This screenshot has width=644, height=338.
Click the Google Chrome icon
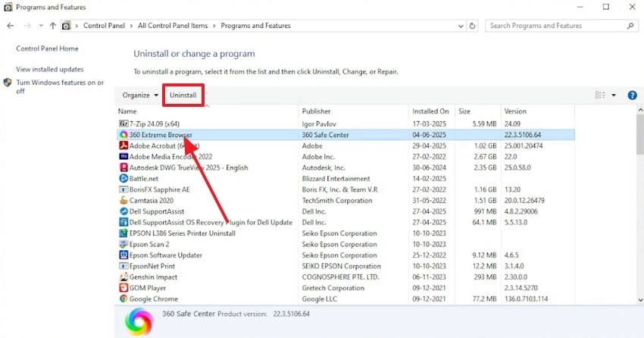(x=123, y=299)
